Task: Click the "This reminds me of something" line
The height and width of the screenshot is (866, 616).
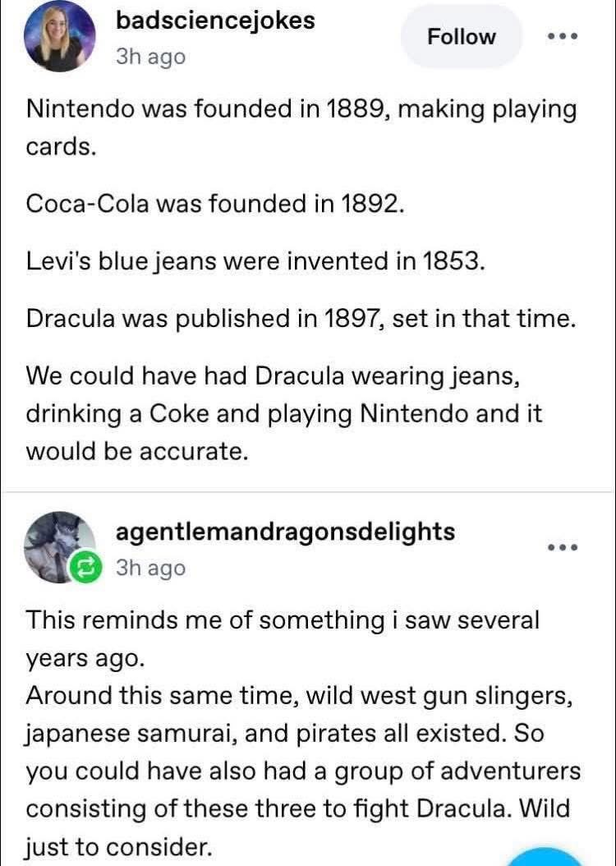Action: pos(283,620)
